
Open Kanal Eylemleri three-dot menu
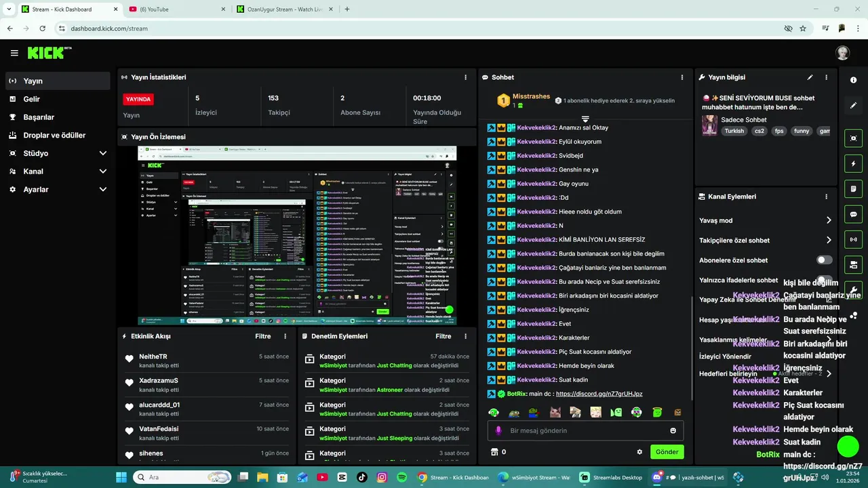[826, 197]
